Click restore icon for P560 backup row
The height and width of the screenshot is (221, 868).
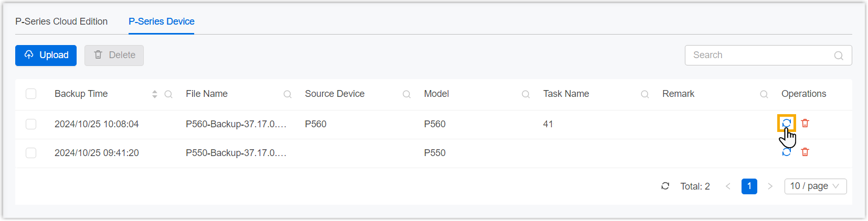point(786,123)
